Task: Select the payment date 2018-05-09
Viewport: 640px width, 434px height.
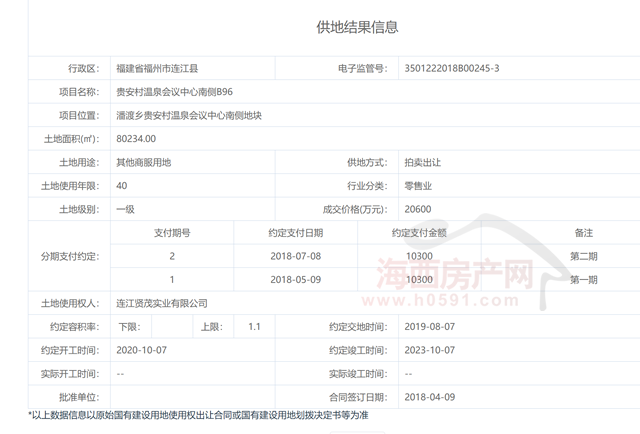Action: (x=296, y=280)
